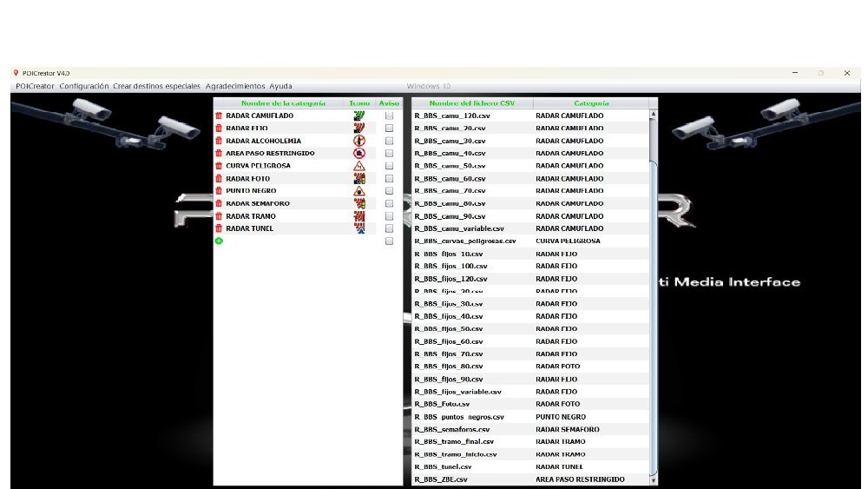
Task: Select file R_BBS_tunel.csv
Action: (x=443, y=466)
